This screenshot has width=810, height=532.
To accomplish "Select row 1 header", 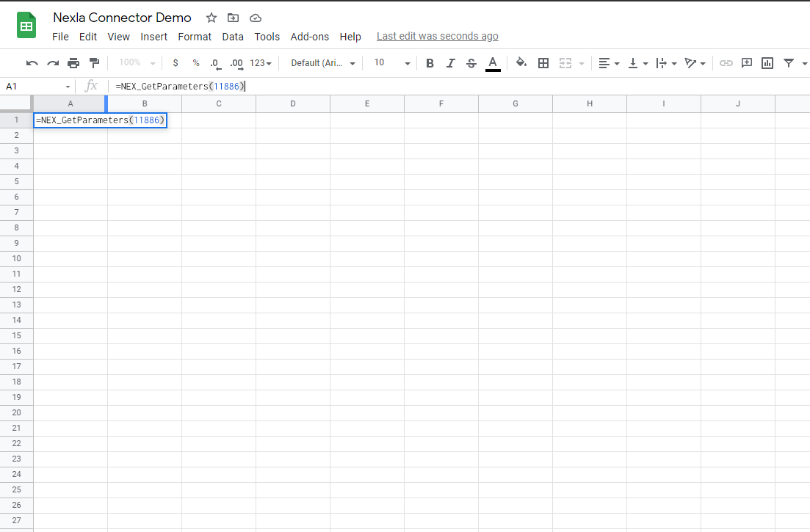I will [x=17, y=120].
